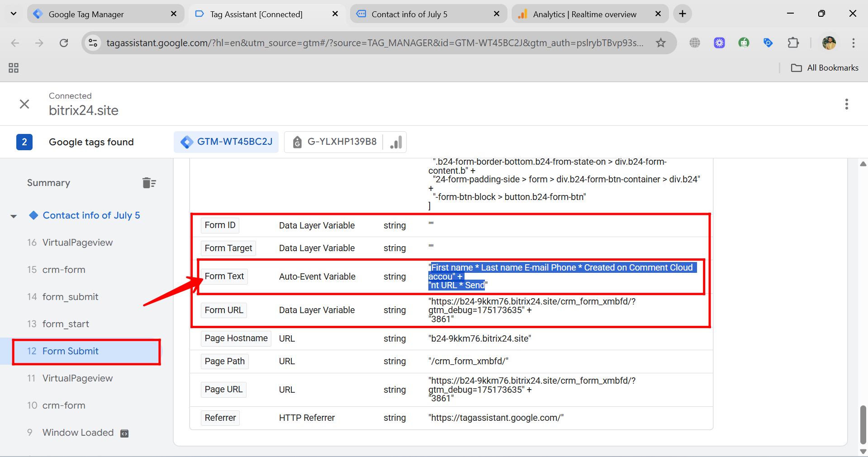Click the "b24-9kkm76.bitrix24.site" hostname value
The image size is (868, 457).
tap(480, 338)
